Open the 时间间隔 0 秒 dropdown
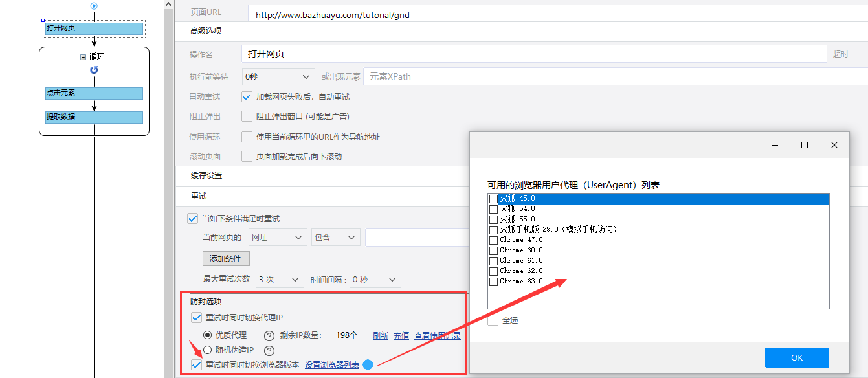The image size is (868, 378). 375,280
